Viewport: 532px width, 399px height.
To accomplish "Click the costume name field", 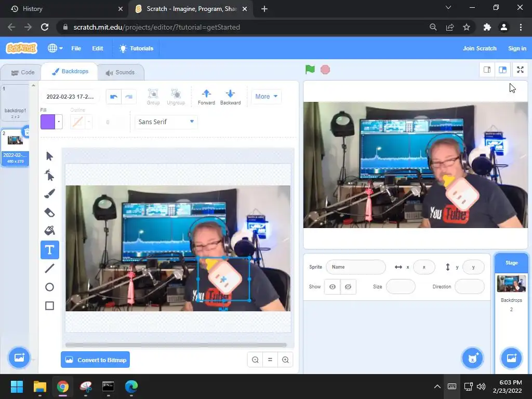I will click(70, 97).
